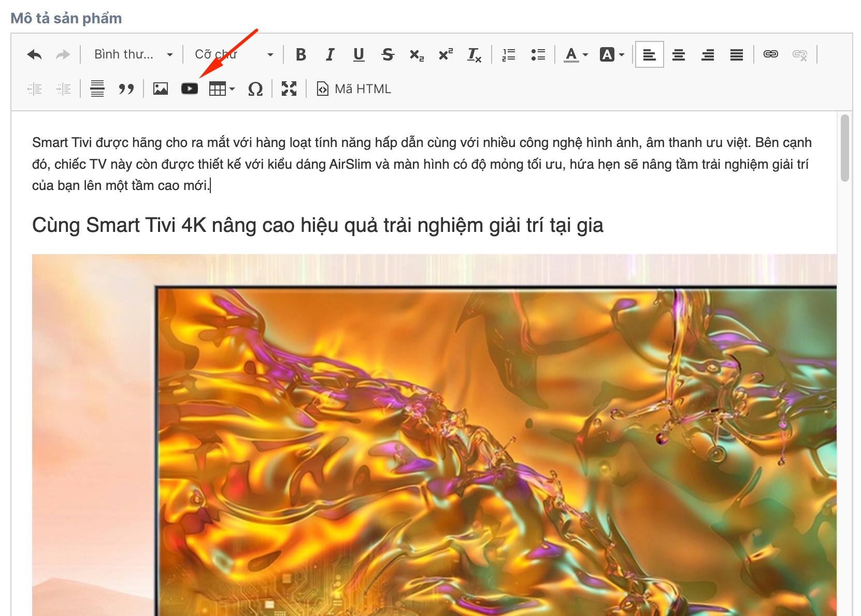Image resolution: width=861 pixels, height=616 pixels.
Task: Toggle italic text style
Action: pyautogui.click(x=330, y=54)
